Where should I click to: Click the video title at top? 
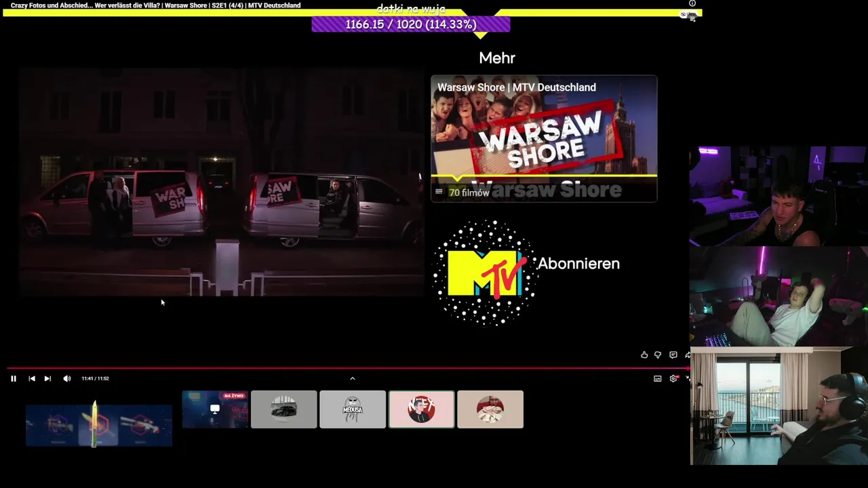155,5
